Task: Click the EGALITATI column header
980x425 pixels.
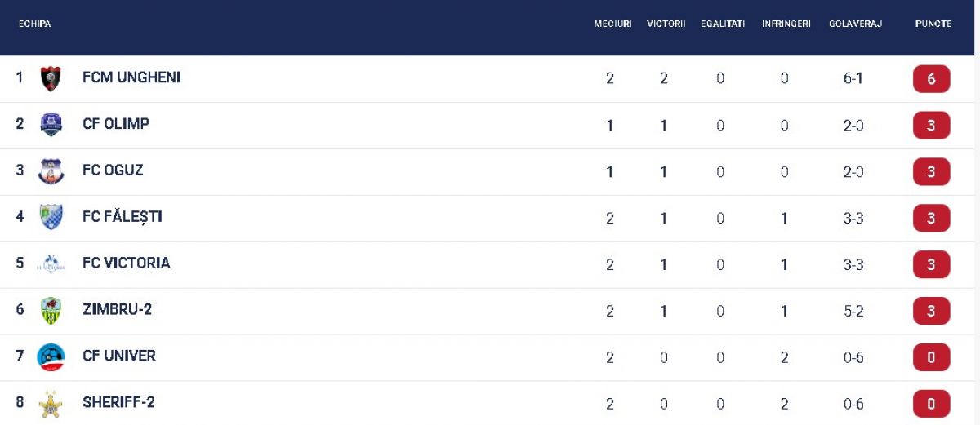Action: (x=723, y=24)
